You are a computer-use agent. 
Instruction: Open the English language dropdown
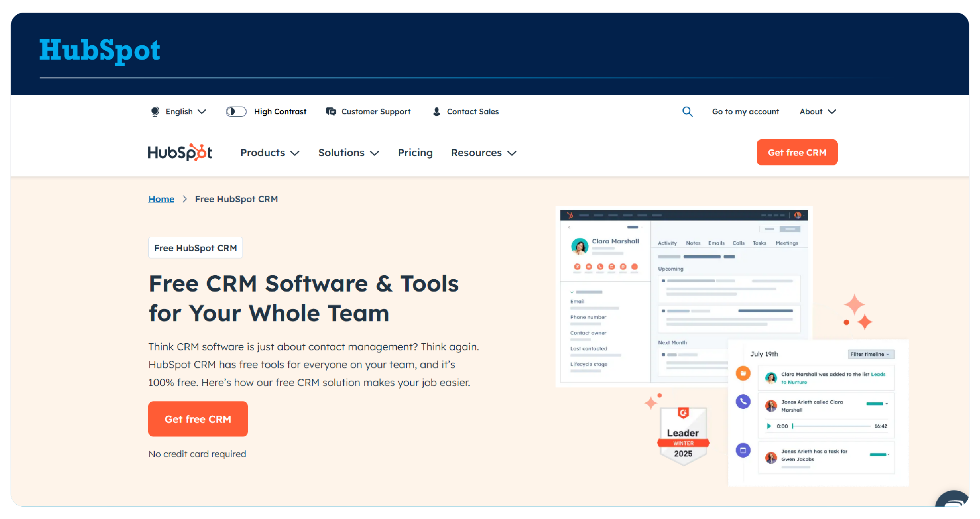coord(186,111)
